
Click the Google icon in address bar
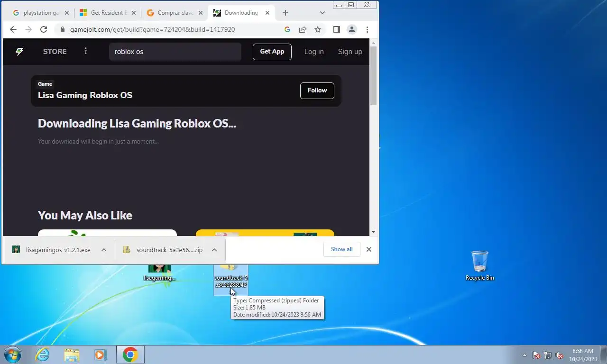coord(287,29)
